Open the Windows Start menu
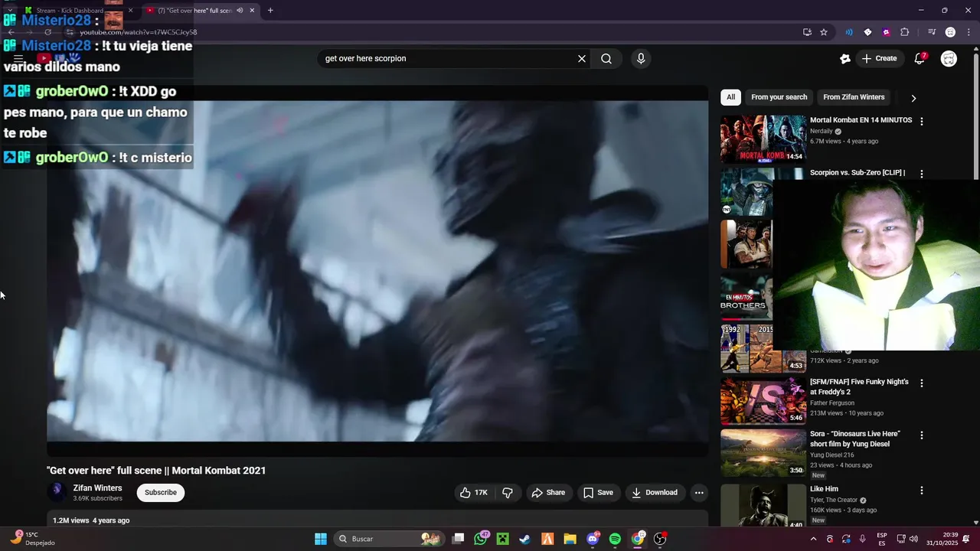Viewport: 980px width, 551px height. [321, 539]
